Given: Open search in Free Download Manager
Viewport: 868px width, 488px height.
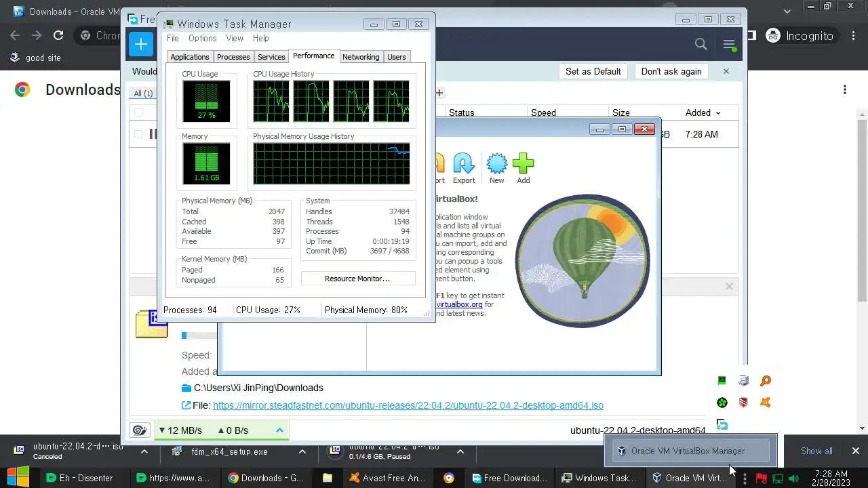Looking at the screenshot, I should [x=701, y=44].
